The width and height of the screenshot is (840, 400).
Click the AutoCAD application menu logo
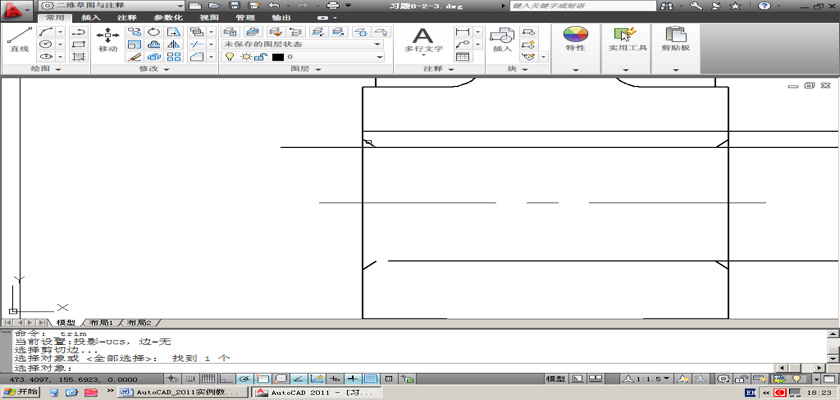(16, 8)
